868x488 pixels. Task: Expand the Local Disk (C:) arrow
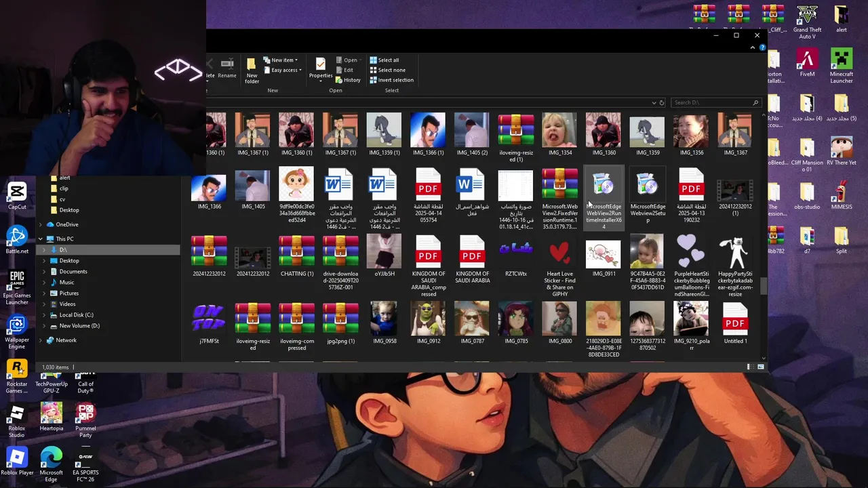45,314
